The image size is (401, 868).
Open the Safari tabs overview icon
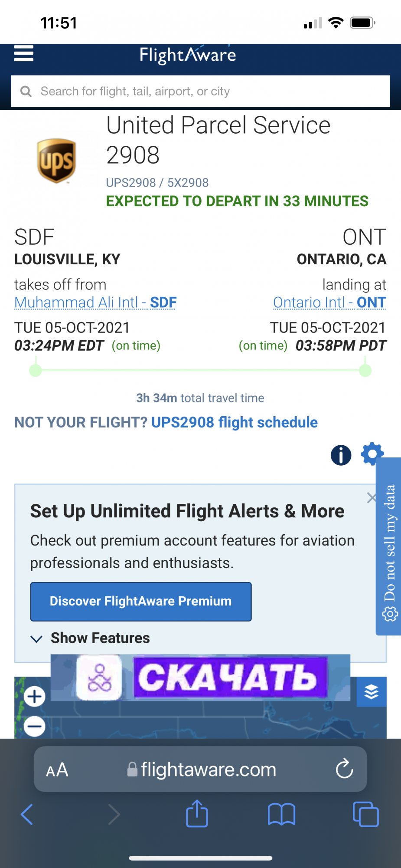pyautogui.click(x=365, y=814)
